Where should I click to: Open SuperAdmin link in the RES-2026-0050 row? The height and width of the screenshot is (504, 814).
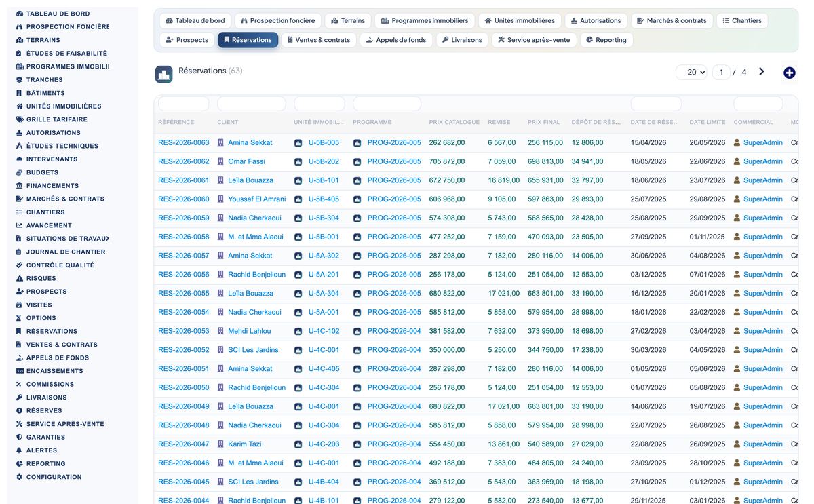coord(763,388)
